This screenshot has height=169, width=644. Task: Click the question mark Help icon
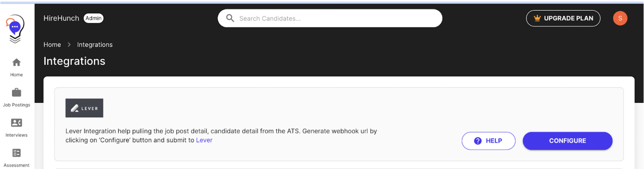(x=478, y=141)
